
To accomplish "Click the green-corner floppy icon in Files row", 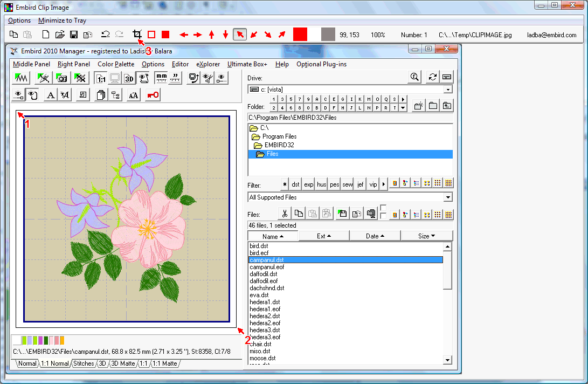I will tap(342, 214).
